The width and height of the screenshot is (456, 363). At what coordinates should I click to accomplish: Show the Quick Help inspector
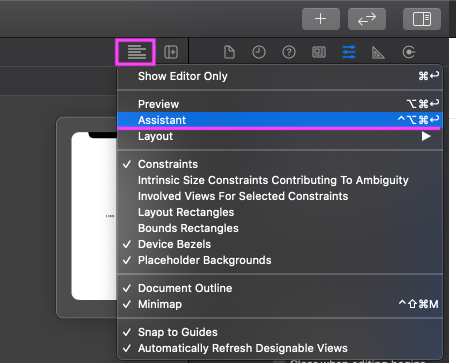[x=289, y=52]
